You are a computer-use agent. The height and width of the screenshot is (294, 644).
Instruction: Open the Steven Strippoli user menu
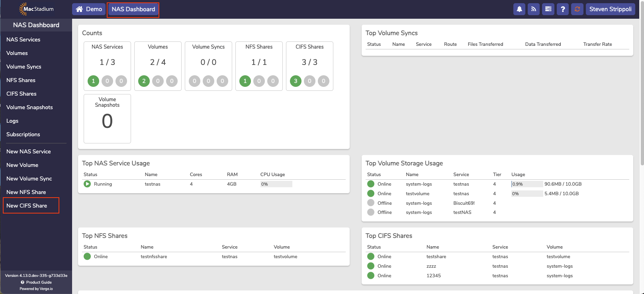tap(610, 9)
